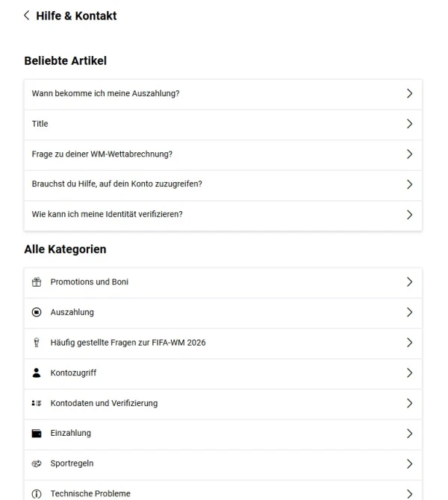Open the chevron on the Title article row
The width and height of the screenshot is (448, 500).
[410, 124]
